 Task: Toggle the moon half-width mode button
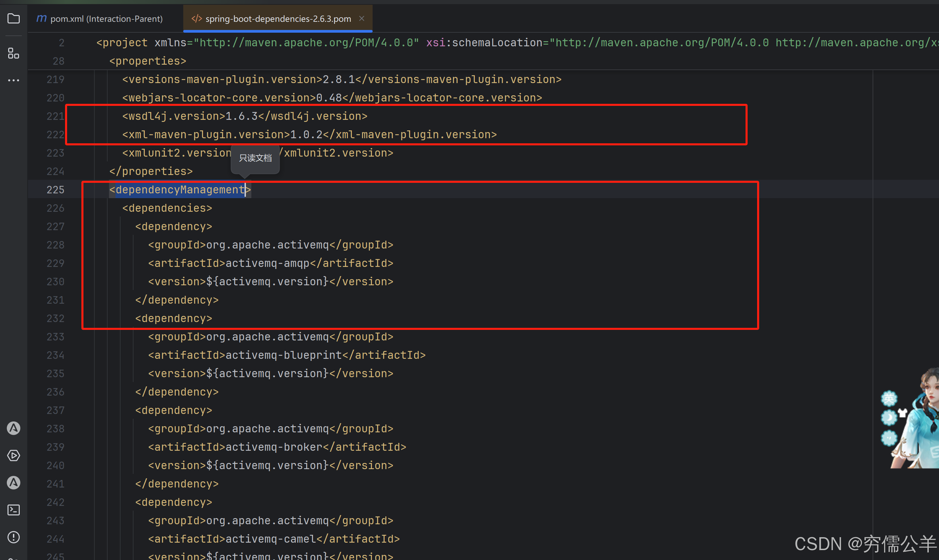pos(889,418)
